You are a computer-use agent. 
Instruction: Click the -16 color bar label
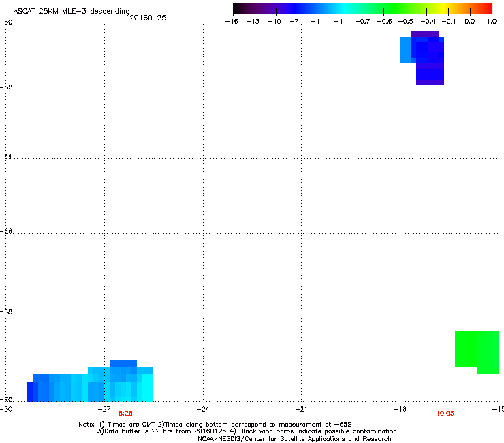click(232, 22)
